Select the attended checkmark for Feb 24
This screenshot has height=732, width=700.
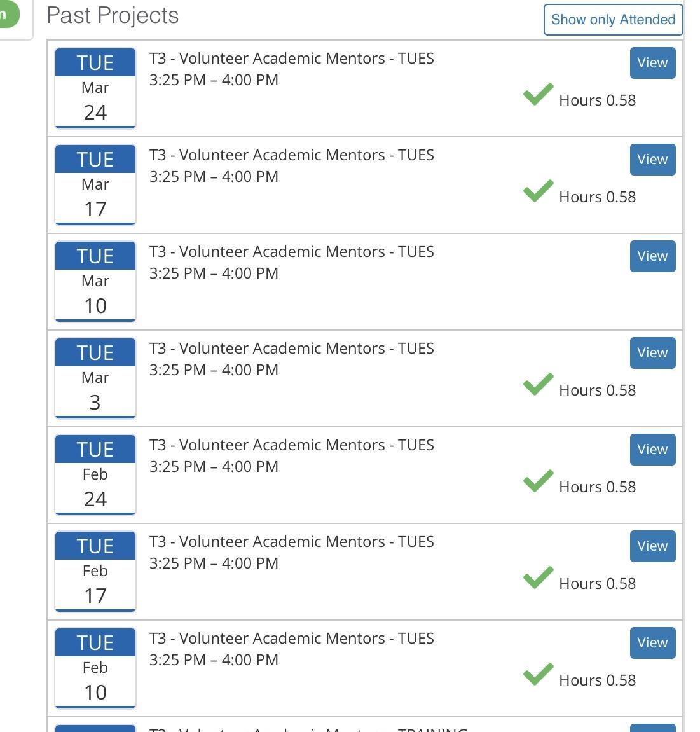538,482
